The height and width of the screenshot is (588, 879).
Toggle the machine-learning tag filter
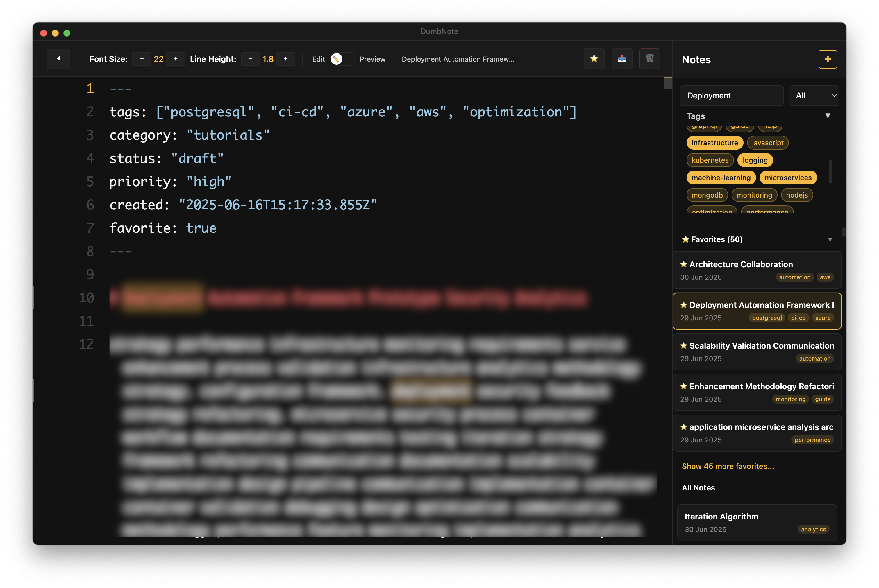[x=721, y=178]
